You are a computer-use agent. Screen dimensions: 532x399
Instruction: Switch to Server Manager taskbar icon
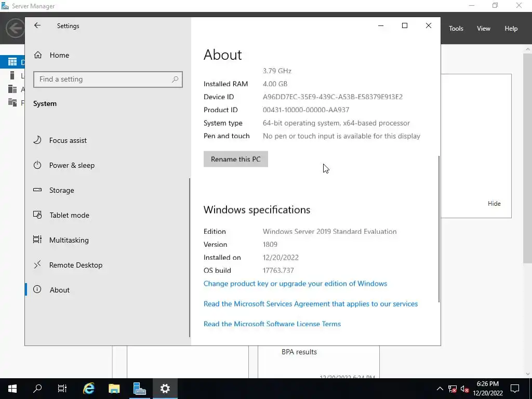pyautogui.click(x=139, y=389)
